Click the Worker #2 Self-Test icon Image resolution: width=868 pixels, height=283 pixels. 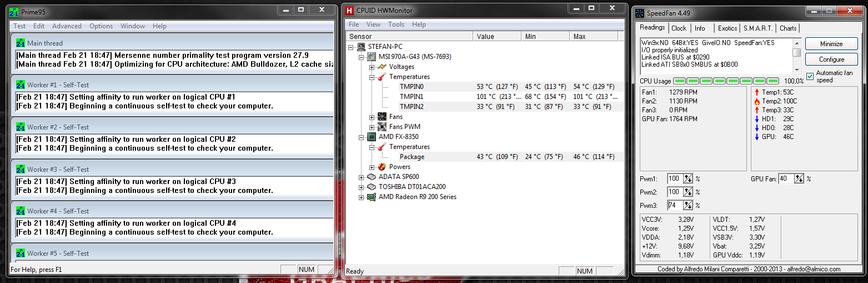tap(21, 127)
